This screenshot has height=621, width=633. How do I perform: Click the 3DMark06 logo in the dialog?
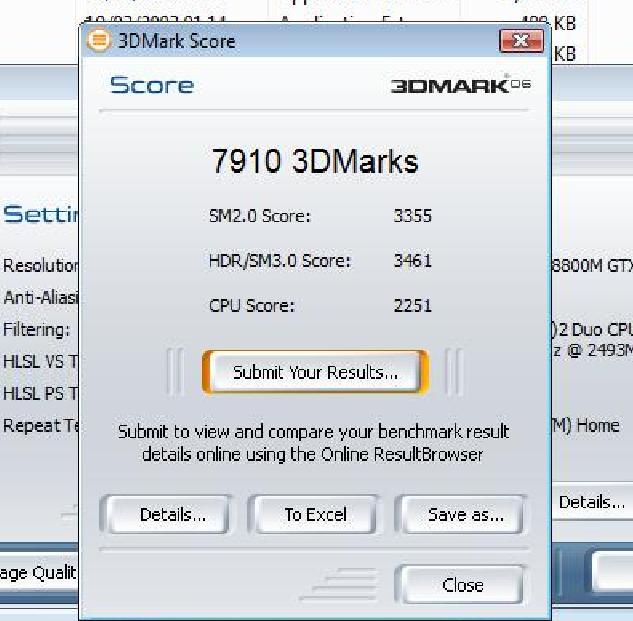[x=460, y=85]
